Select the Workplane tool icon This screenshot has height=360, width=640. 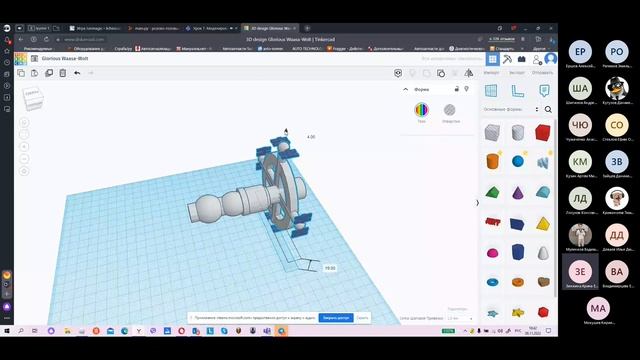[491, 91]
